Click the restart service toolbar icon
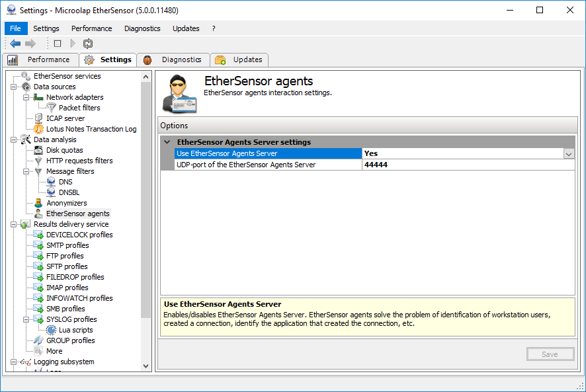Image resolution: width=586 pixels, height=392 pixels. tap(88, 44)
